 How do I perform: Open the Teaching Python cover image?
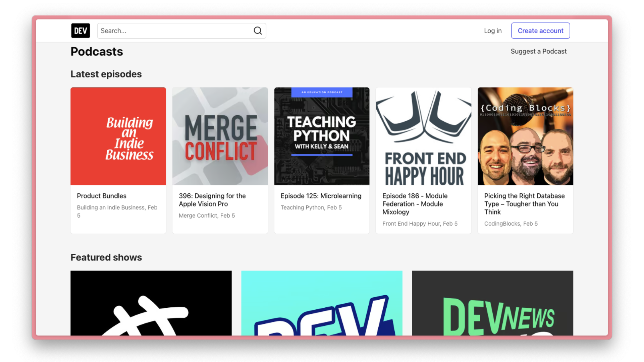[x=322, y=136]
